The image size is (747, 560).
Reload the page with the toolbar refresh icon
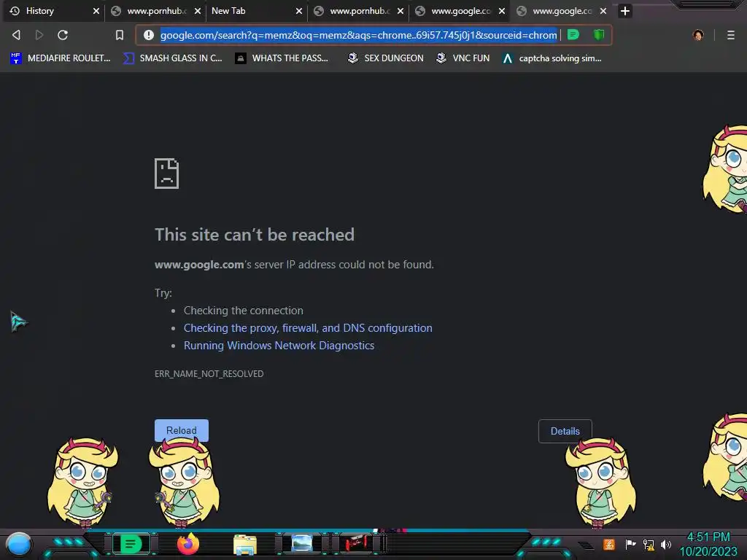[63, 35]
